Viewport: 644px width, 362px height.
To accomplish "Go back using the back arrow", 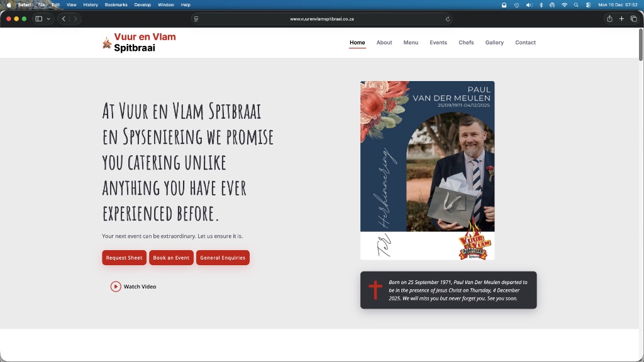I will (64, 19).
